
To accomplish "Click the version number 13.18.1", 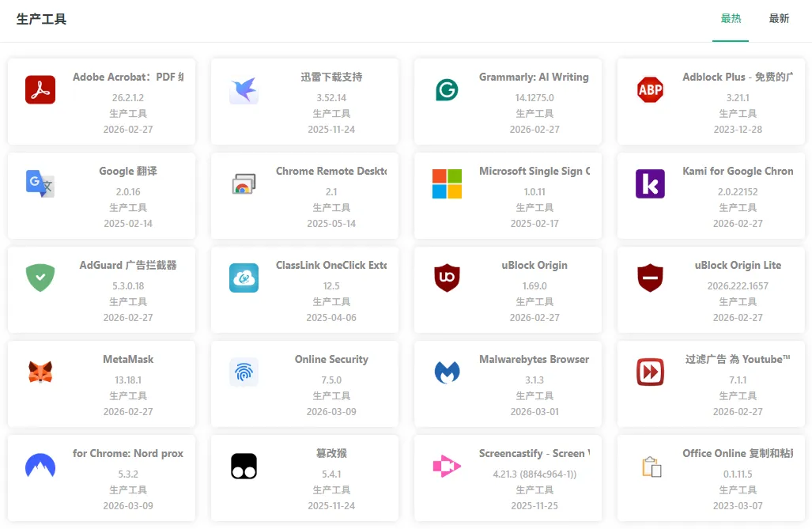I will [128, 380].
